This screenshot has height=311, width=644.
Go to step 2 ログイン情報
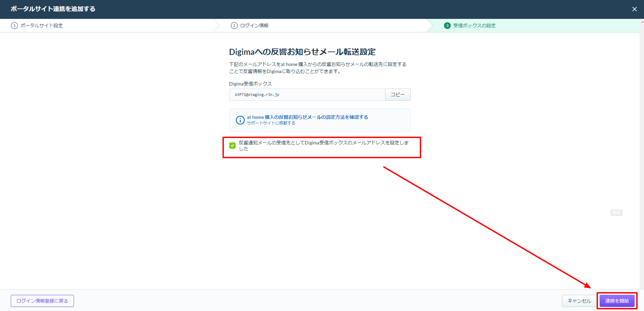pyautogui.click(x=250, y=26)
